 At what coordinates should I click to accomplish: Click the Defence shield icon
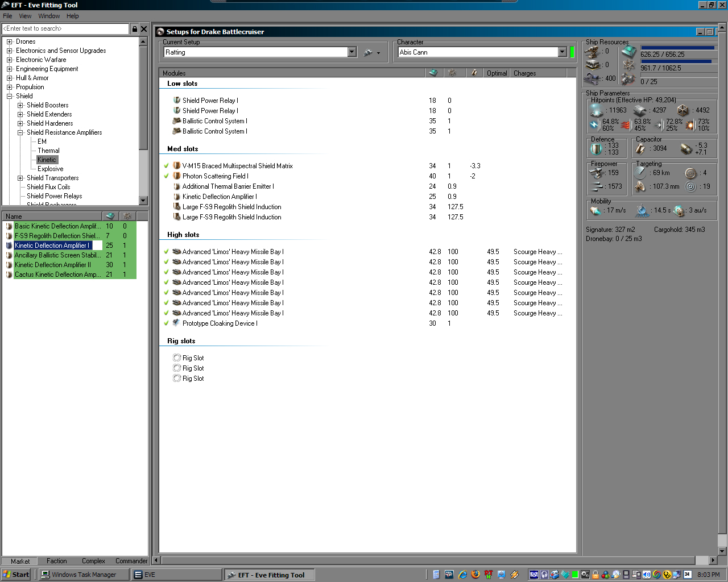597,148
